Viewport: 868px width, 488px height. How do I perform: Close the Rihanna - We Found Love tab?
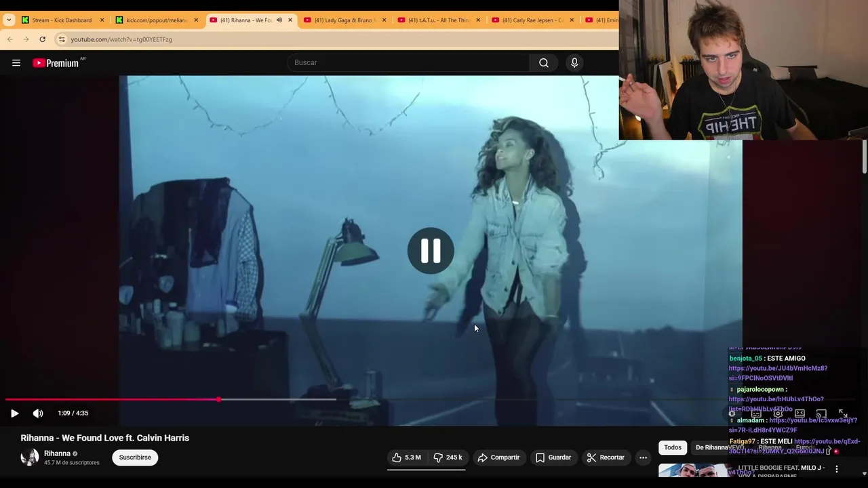tap(290, 20)
